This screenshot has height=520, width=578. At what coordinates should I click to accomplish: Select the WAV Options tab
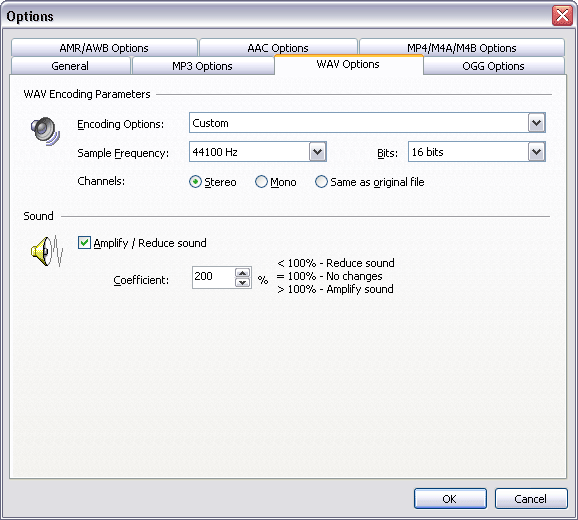[348, 64]
